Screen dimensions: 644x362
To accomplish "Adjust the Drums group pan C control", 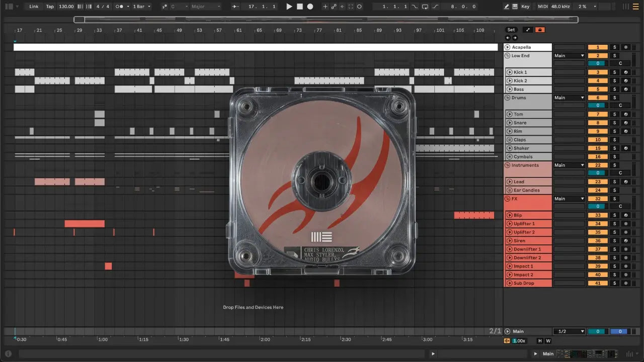I will pos(620,106).
